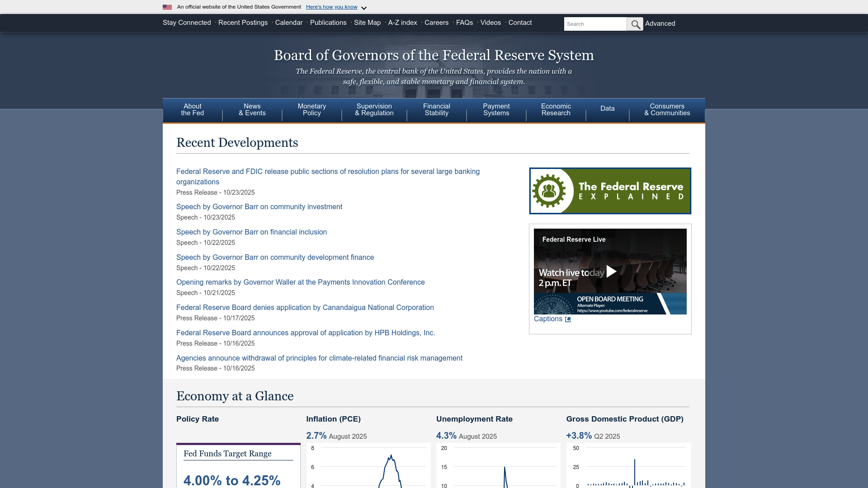Screen dimensions: 868x488
Task: Click Board of Governors site title
Action: [x=434, y=55]
